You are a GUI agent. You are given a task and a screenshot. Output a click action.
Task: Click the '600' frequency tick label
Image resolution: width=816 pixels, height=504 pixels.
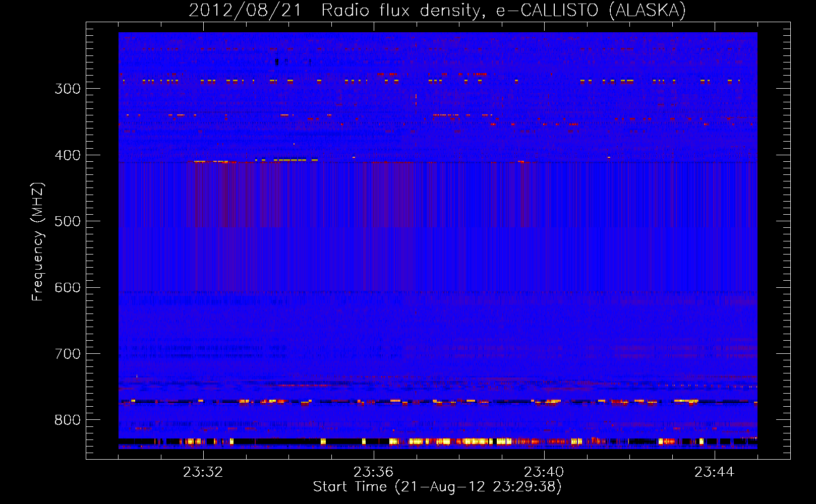(x=68, y=287)
